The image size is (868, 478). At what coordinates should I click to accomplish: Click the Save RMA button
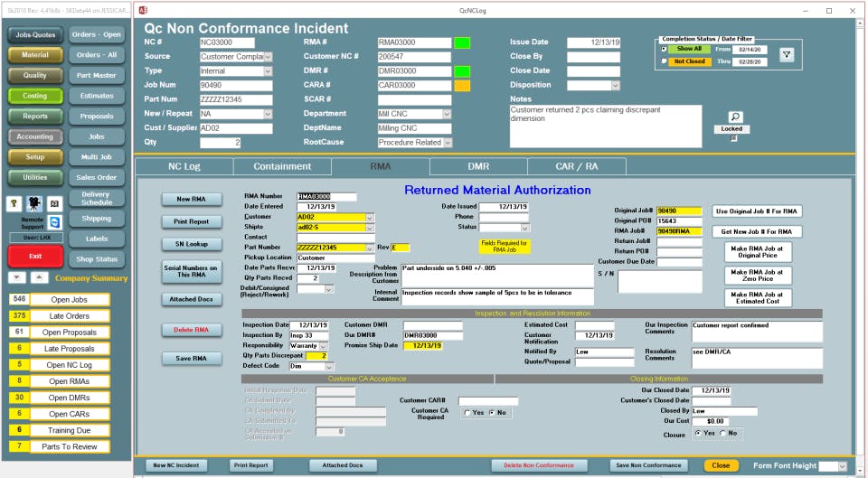pos(192,359)
